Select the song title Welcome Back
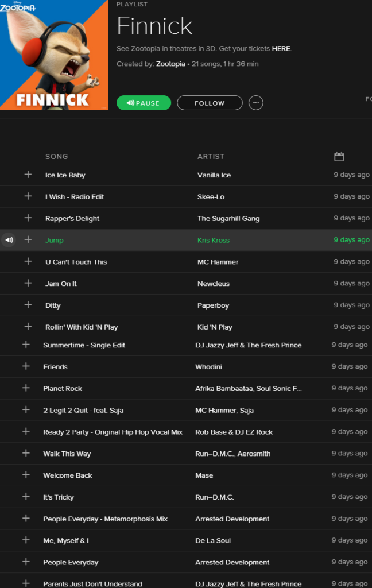Viewport: 372px width, 588px height. [68, 475]
